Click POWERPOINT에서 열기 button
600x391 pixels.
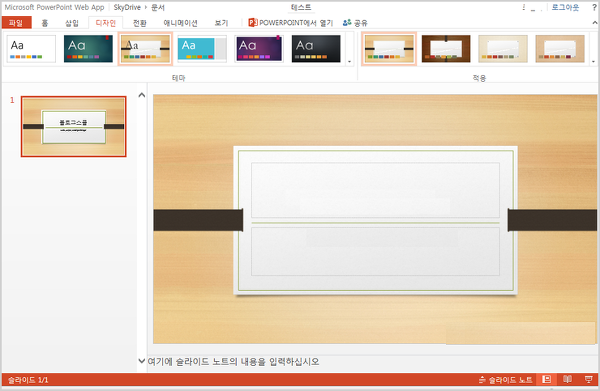click(x=291, y=23)
